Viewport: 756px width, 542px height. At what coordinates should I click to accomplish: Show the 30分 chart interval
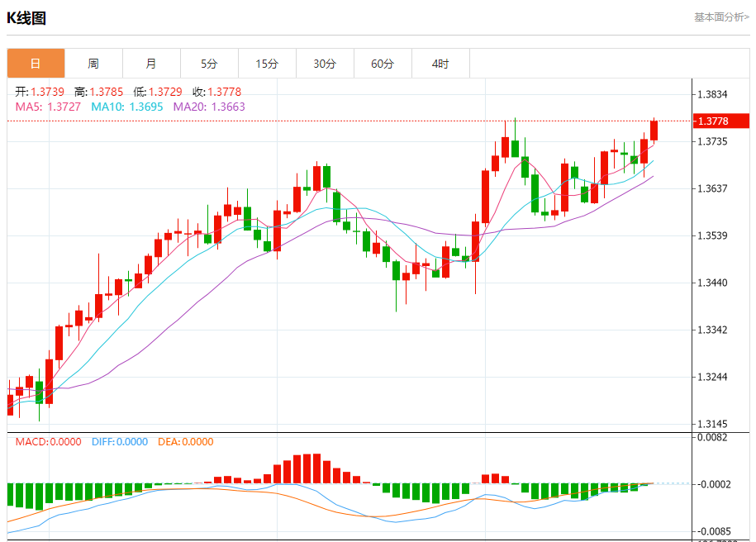click(x=325, y=64)
